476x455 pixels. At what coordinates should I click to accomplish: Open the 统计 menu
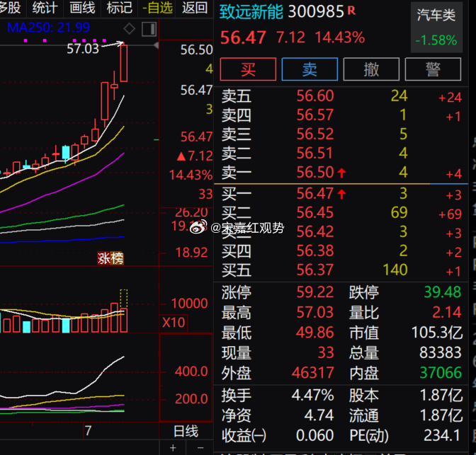[45, 8]
